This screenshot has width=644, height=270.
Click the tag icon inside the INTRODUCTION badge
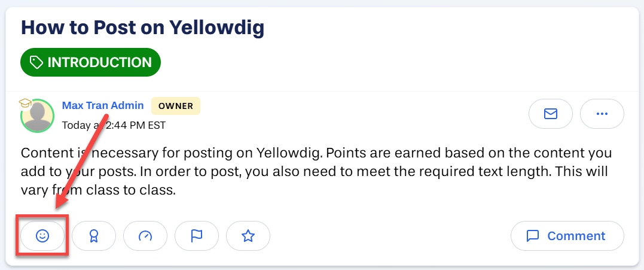tap(36, 62)
